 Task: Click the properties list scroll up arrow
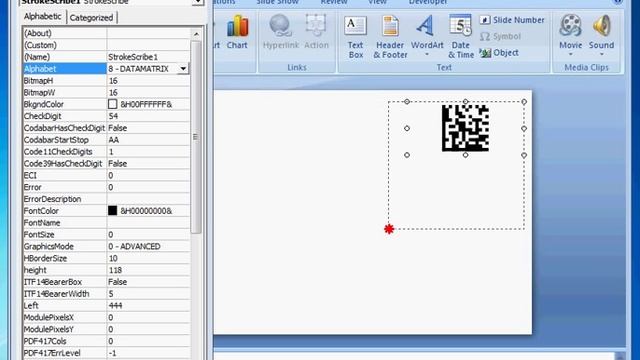click(x=196, y=34)
